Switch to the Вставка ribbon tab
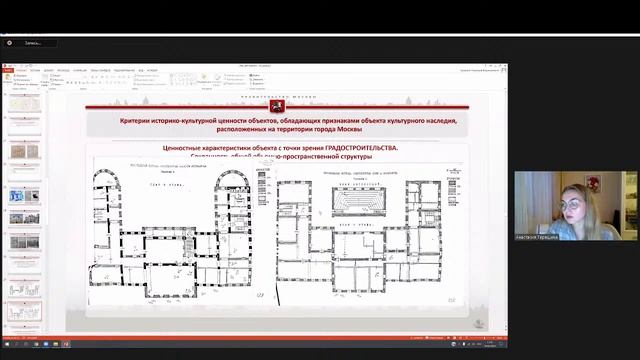The image size is (640, 360). coord(35,70)
